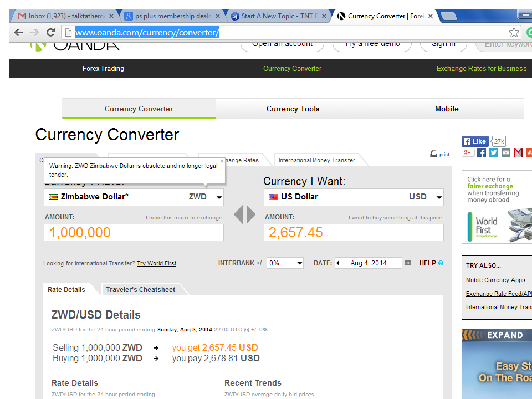Open the Currency Tools tab
The image size is (532, 399).
293,109
